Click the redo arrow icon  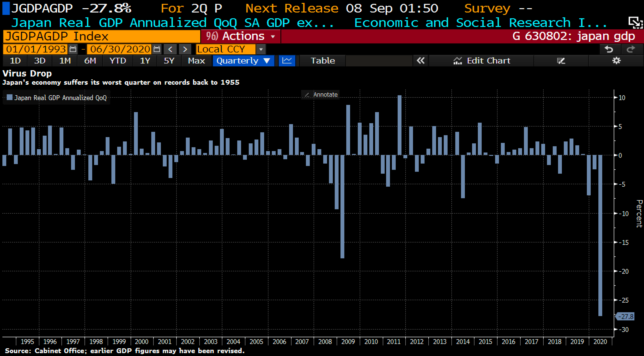631,49
